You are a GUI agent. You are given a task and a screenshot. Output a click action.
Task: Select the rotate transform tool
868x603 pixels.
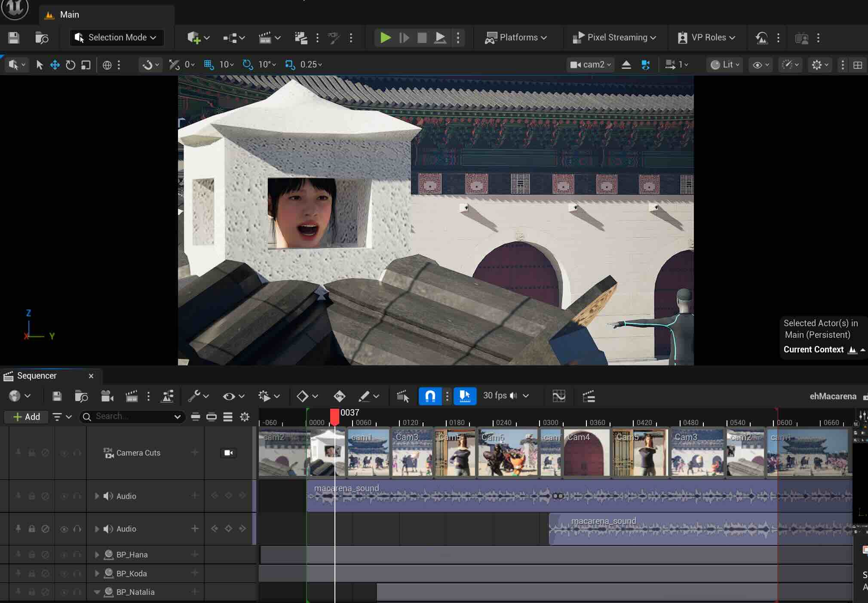coord(70,65)
